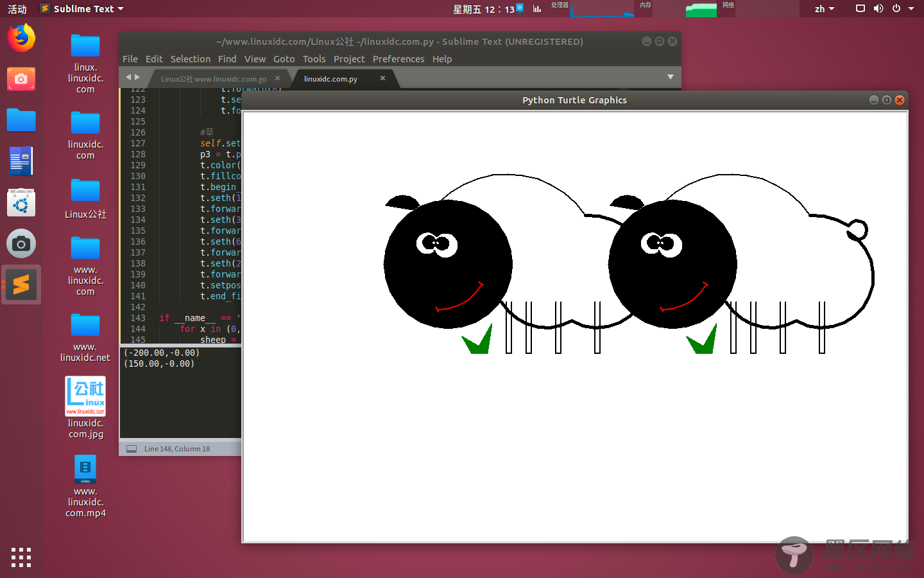
Task: Open Activities overview (活动)
Action: point(17,9)
